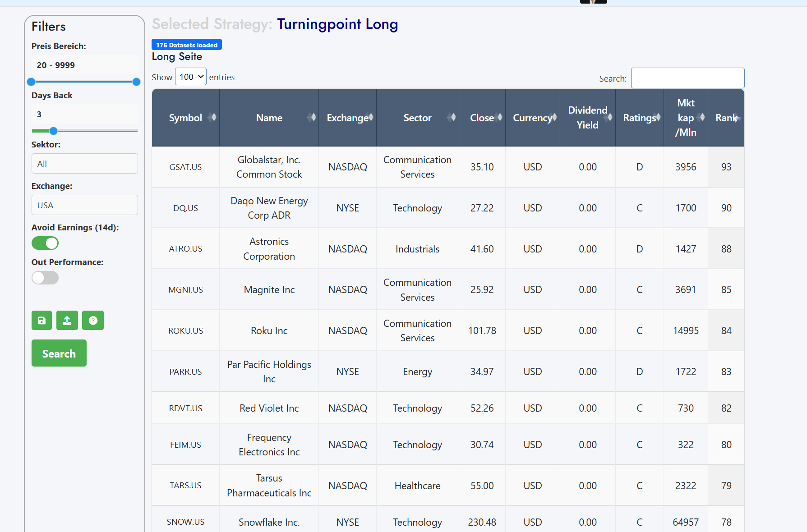Screen dimensions: 807x532
Task: Open the Show entries dropdown
Action: coord(191,77)
